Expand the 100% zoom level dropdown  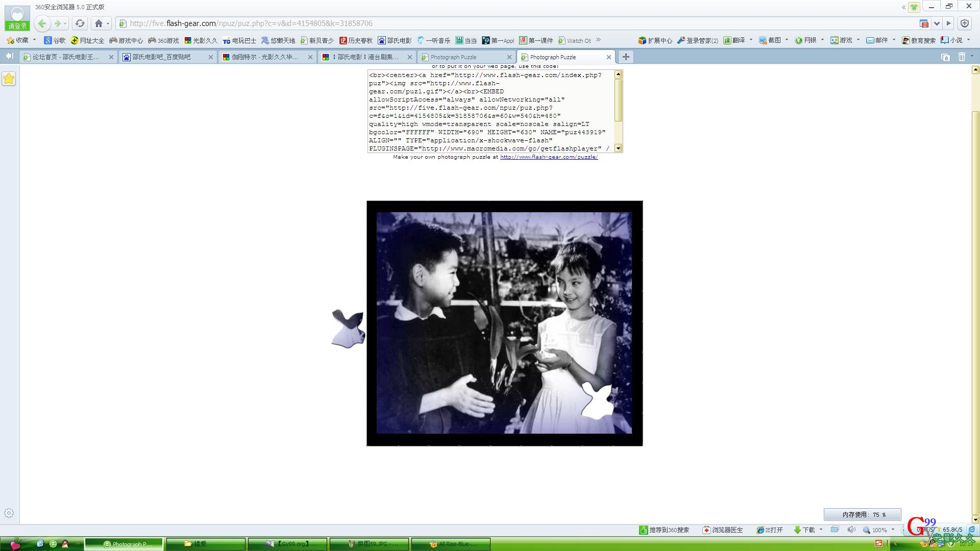(x=893, y=530)
